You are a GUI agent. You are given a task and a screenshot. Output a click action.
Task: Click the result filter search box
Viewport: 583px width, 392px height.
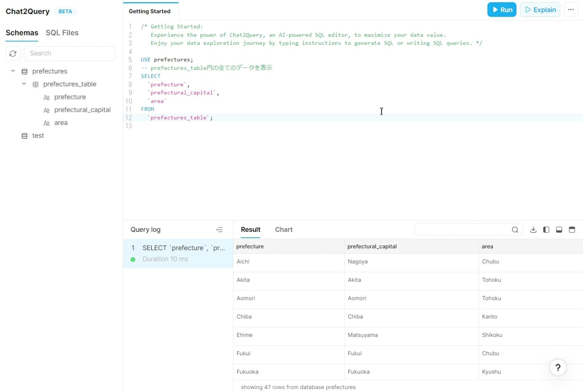[x=469, y=230]
